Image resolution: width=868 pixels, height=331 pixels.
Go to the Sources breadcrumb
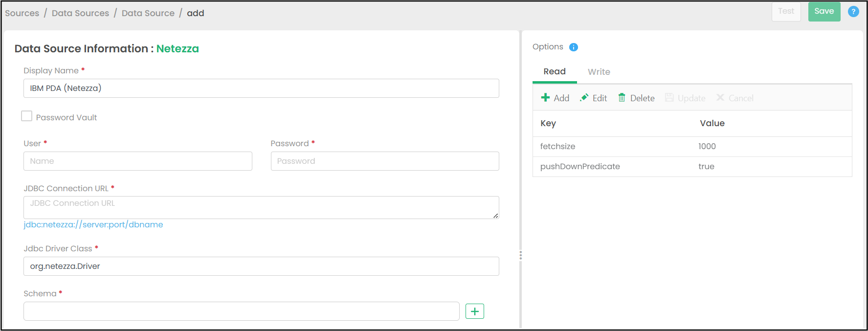point(22,13)
